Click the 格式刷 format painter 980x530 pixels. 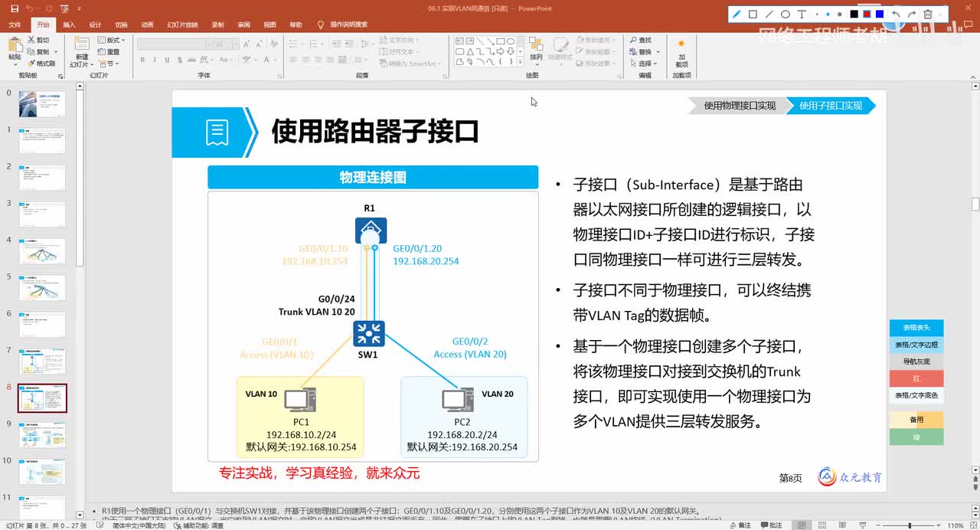coord(41,64)
